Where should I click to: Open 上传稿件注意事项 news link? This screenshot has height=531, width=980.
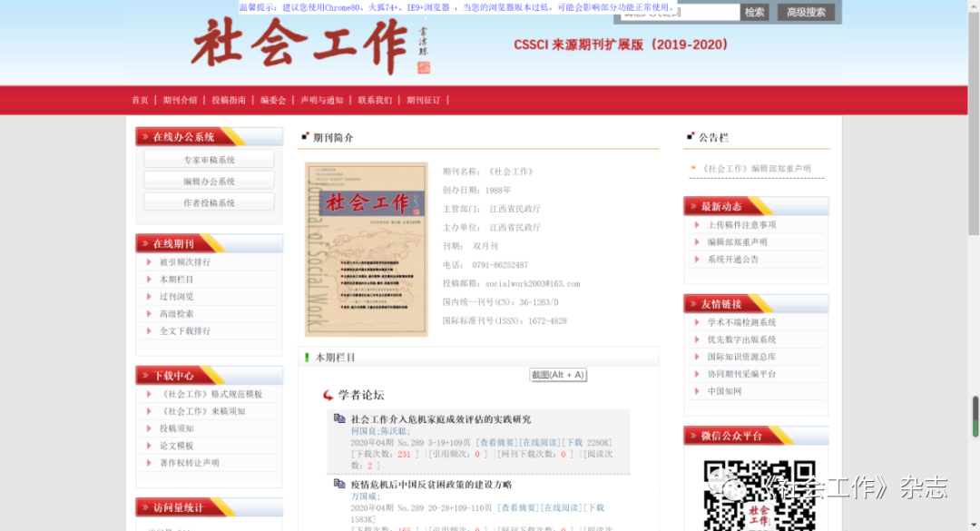[x=742, y=224]
